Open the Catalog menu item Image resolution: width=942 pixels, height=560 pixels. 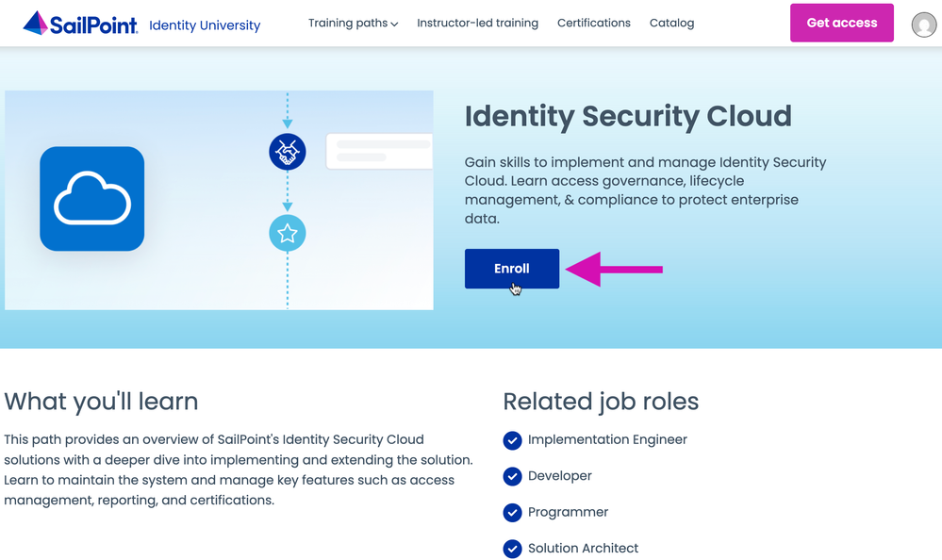671,23
